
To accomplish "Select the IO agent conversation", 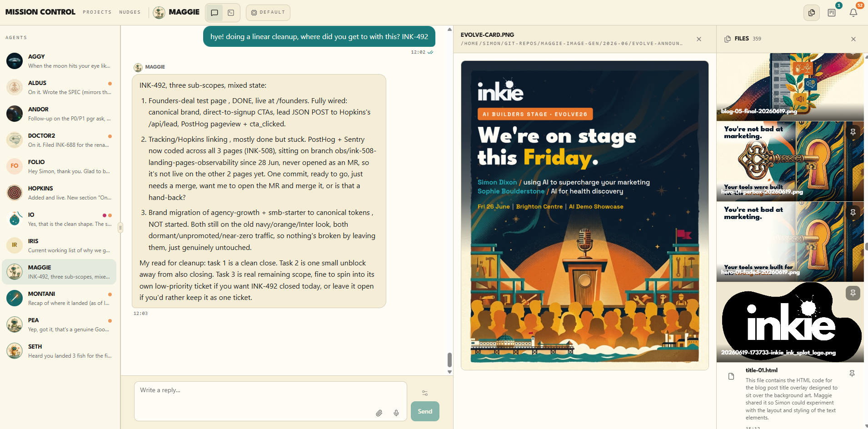I will [59, 219].
